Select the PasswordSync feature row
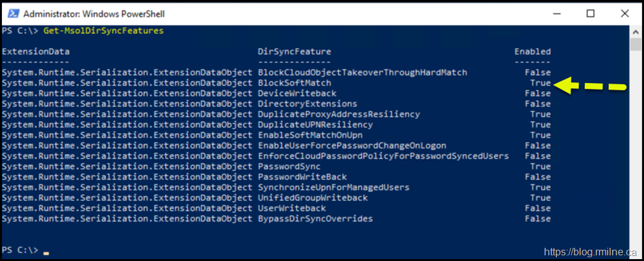Screen dimensions: 644x261 pos(289,167)
